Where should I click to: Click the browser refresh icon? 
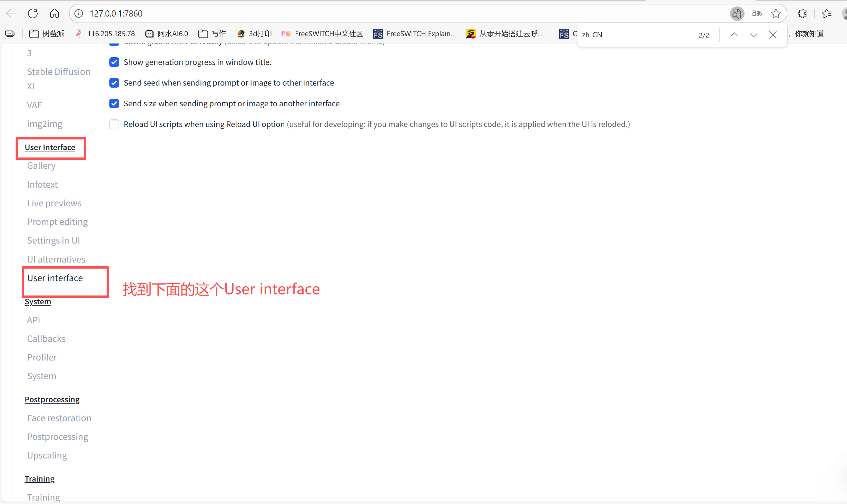pyautogui.click(x=33, y=13)
